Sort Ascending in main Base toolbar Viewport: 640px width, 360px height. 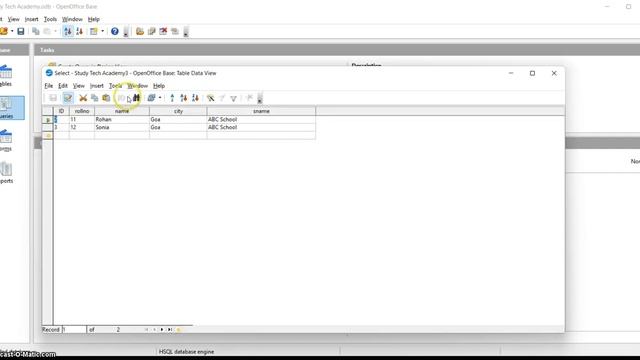tap(68, 31)
